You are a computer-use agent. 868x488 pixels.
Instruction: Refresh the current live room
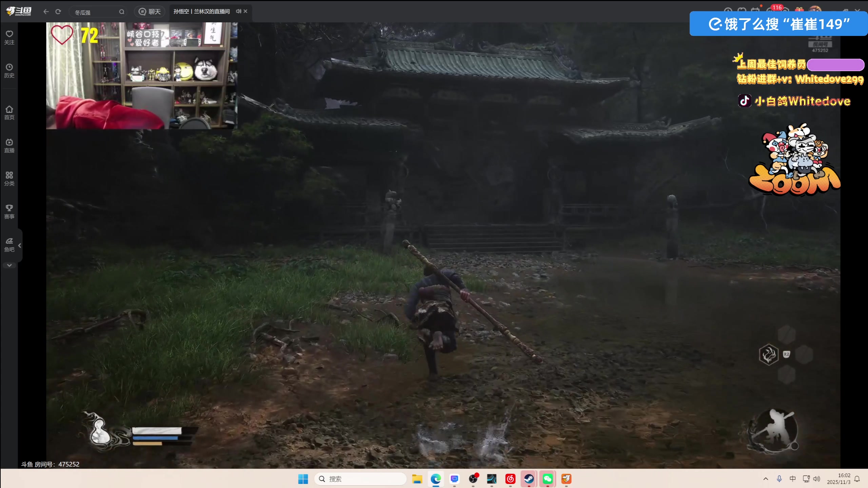coord(58,11)
